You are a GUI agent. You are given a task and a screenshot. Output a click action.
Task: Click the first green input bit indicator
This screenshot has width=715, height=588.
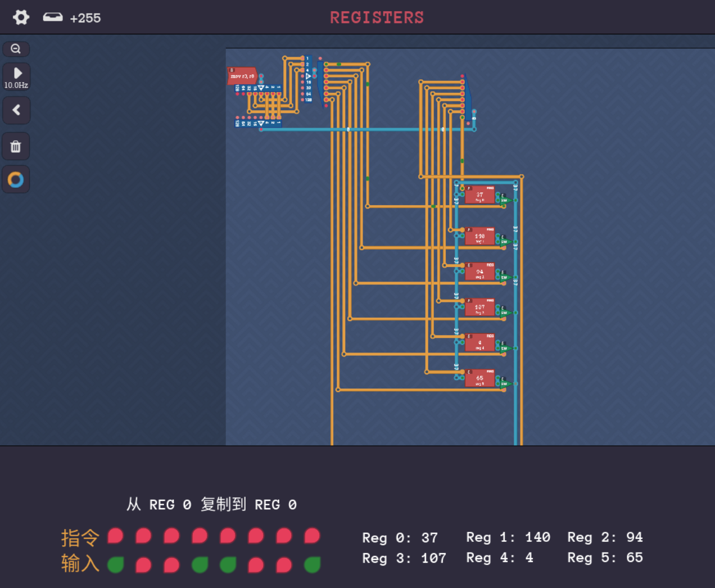[116, 564]
